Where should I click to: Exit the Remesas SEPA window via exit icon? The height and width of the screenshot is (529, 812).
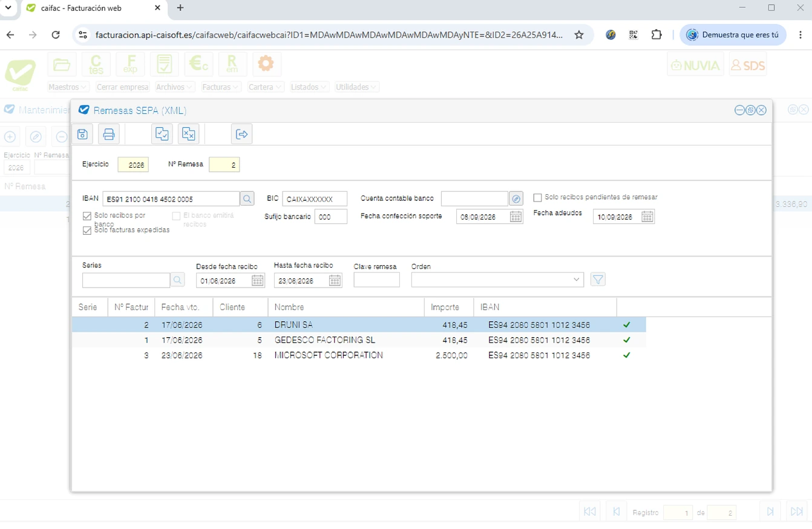(x=242, y=134)
